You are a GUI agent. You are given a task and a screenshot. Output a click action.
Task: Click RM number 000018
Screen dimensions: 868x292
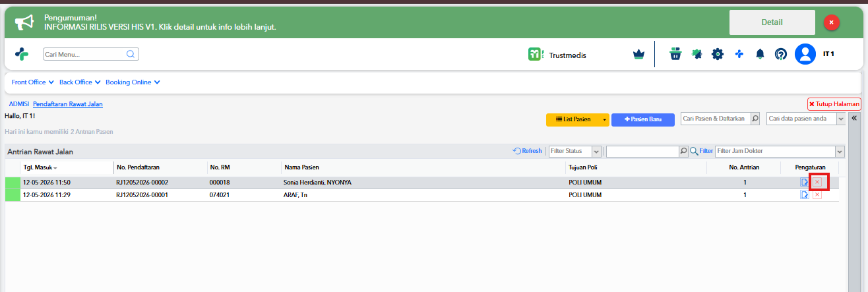pyautogui.click(x=219, y=182)
